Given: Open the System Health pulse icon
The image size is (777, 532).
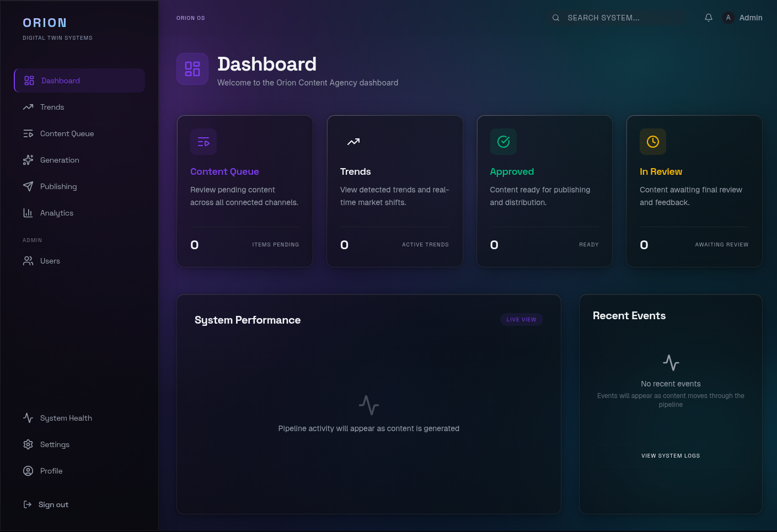Looking at the screenshot, I should tap(28, 417).
